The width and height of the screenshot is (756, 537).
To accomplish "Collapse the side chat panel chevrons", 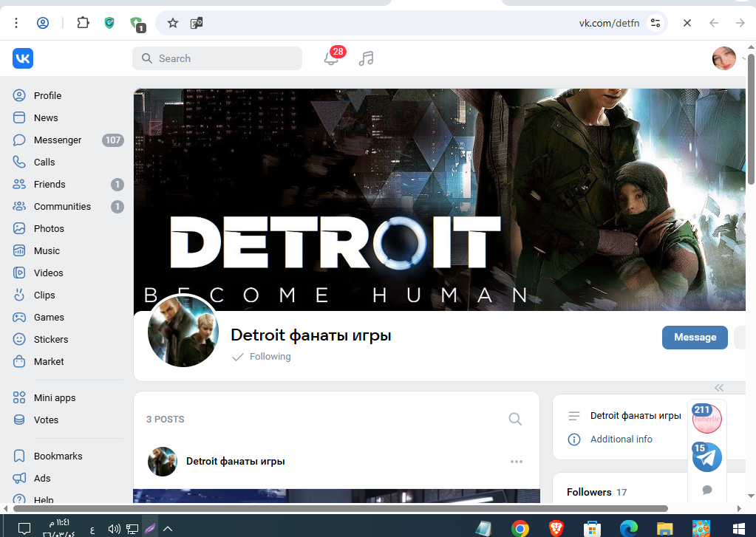I will click(719, 388).
